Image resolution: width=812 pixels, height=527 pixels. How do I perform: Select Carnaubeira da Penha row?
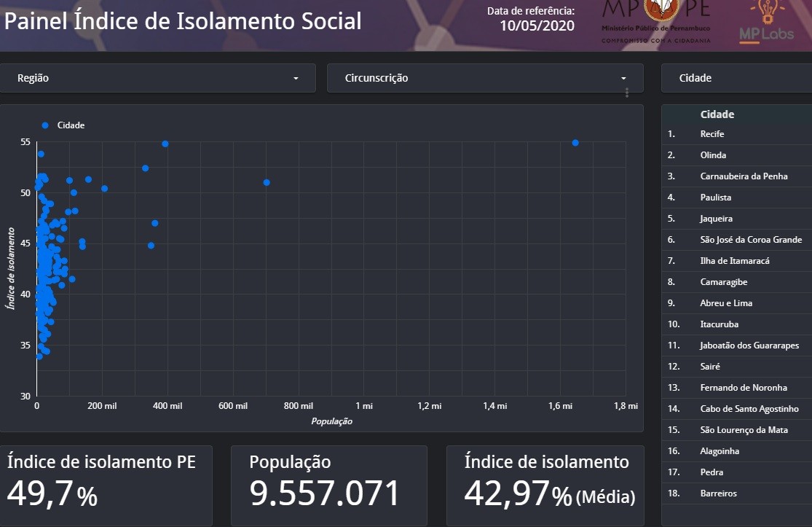pyautogui.click(x=736, y=176)
